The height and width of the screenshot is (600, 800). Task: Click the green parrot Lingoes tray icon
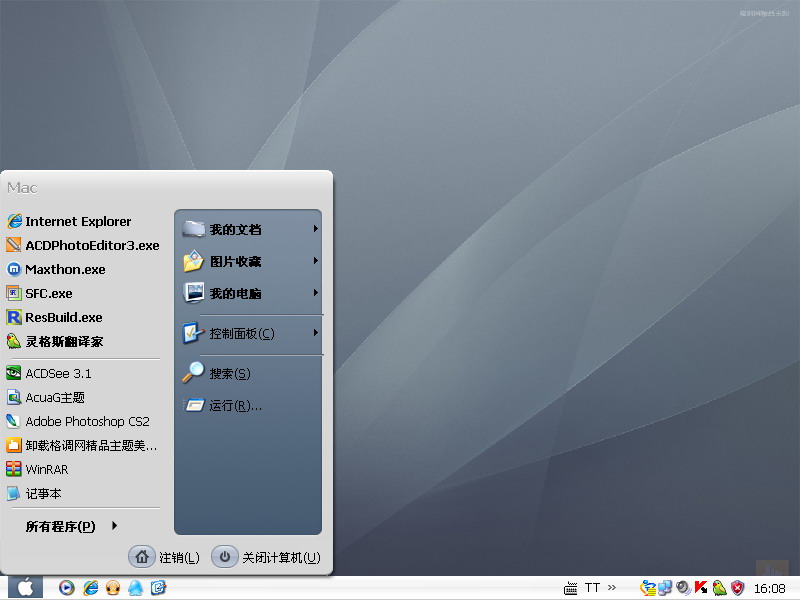tap(719, 588)
